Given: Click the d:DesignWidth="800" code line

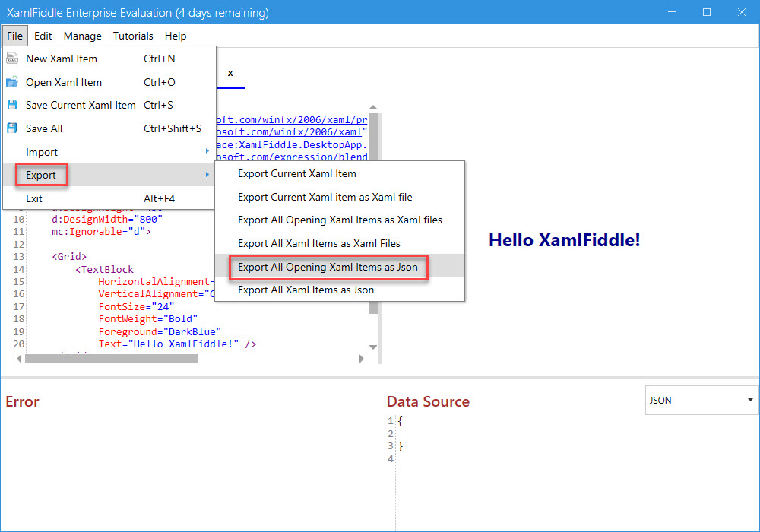Looking at the screenshot, I should click(107, 219).
